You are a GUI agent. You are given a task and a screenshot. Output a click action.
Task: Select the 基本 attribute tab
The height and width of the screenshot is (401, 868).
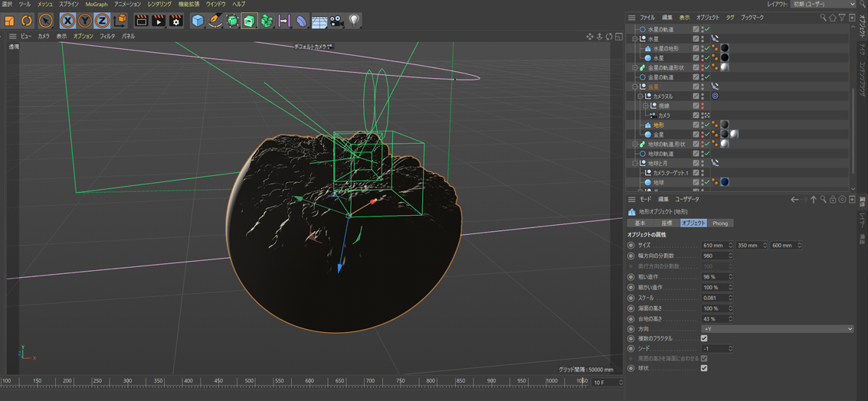[x=640, y=223]
